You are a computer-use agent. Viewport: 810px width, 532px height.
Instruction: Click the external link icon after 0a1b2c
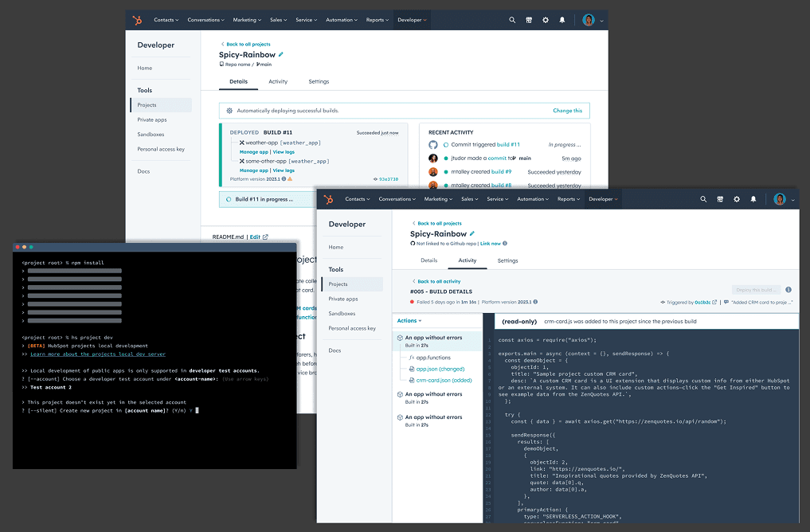click(714, 302)
